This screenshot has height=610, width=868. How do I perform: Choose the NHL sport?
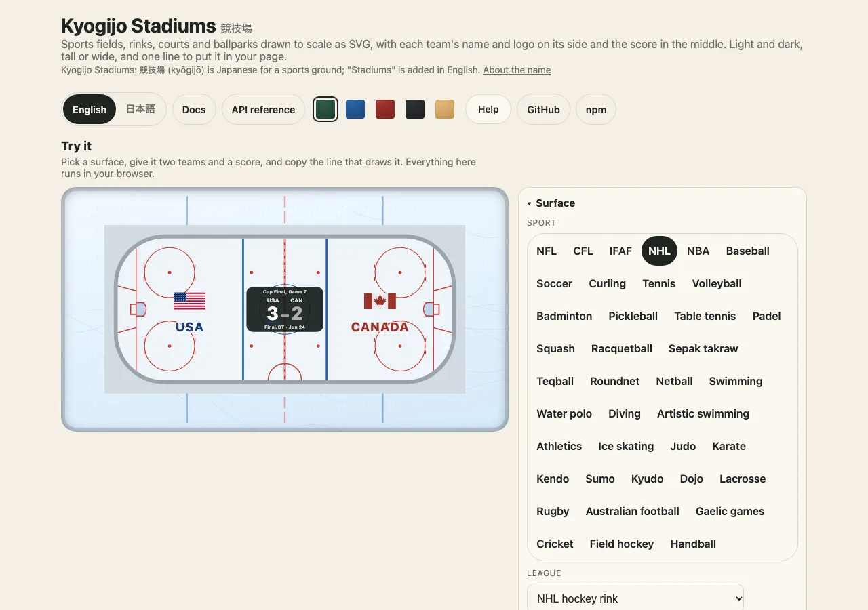click(659, 251)
